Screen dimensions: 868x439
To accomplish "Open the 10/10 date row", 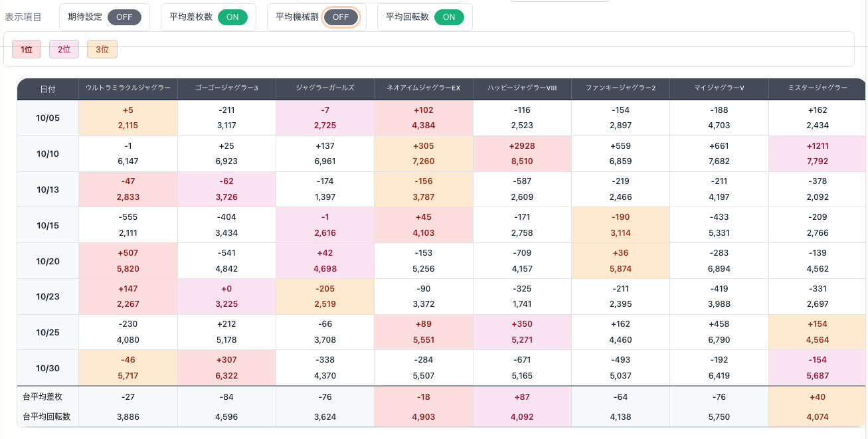I will coord(48,154).
